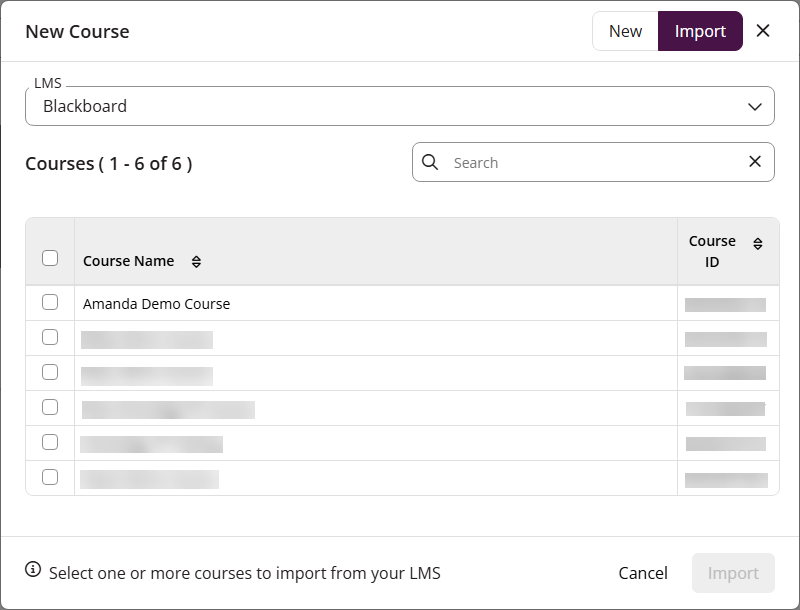Select the Import tab
The image size is (800, 610).
point(700,31)
